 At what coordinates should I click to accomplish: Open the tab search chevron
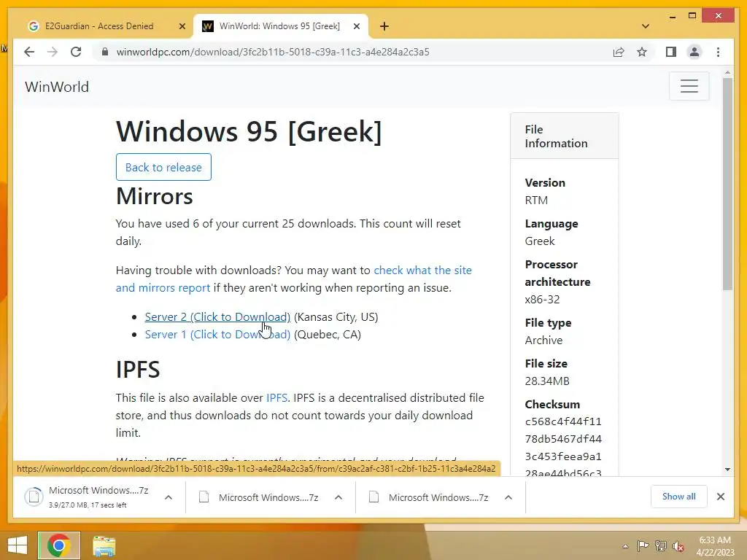click(x=646, y=26)
